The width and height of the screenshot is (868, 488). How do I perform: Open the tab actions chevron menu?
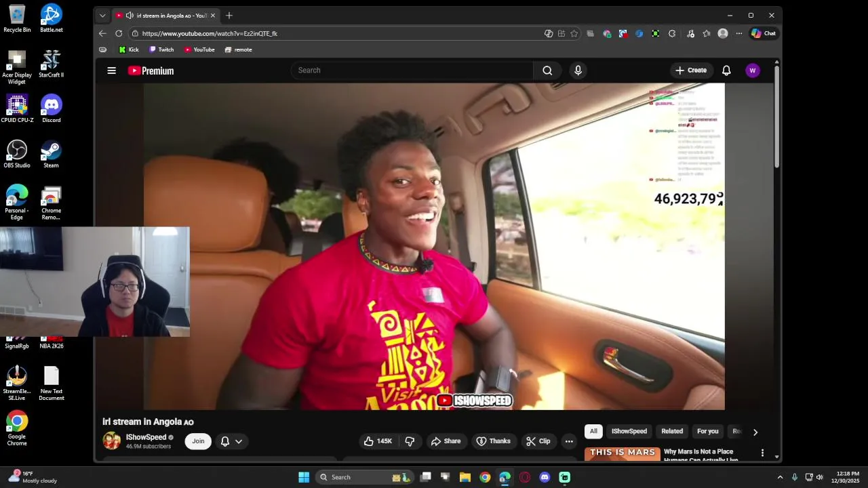click(102, 16)
